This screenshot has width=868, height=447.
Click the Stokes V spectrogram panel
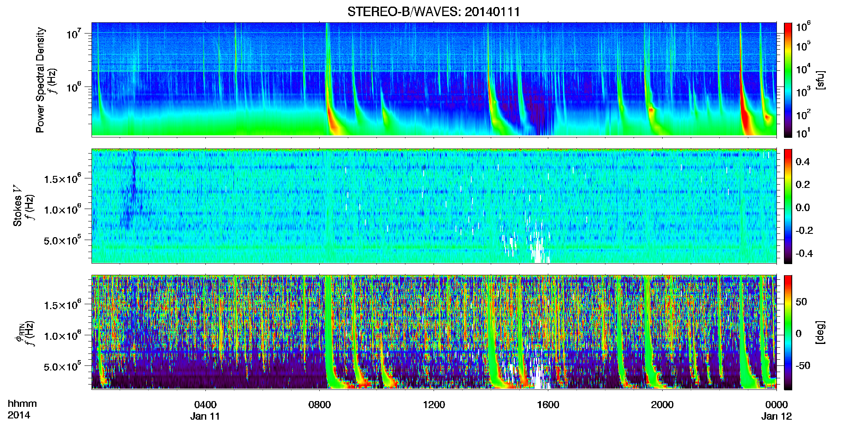click(434, 206)
